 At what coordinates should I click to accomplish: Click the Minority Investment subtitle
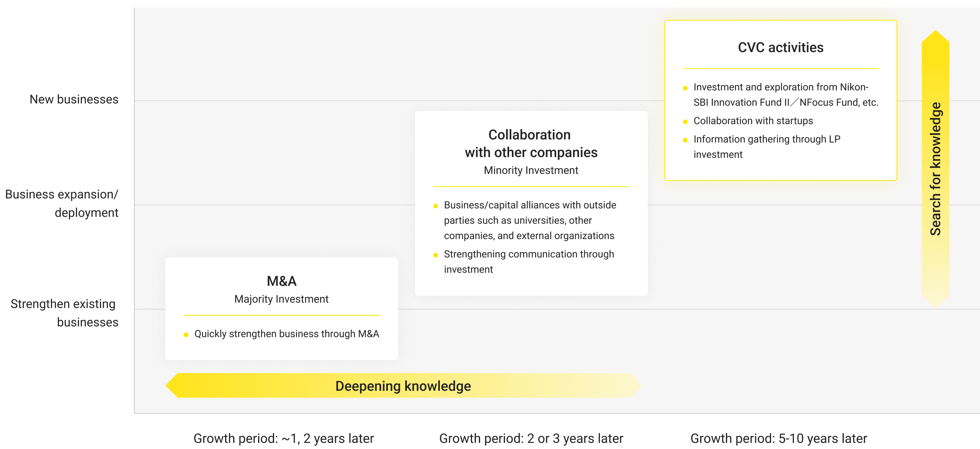coord(531,170)
